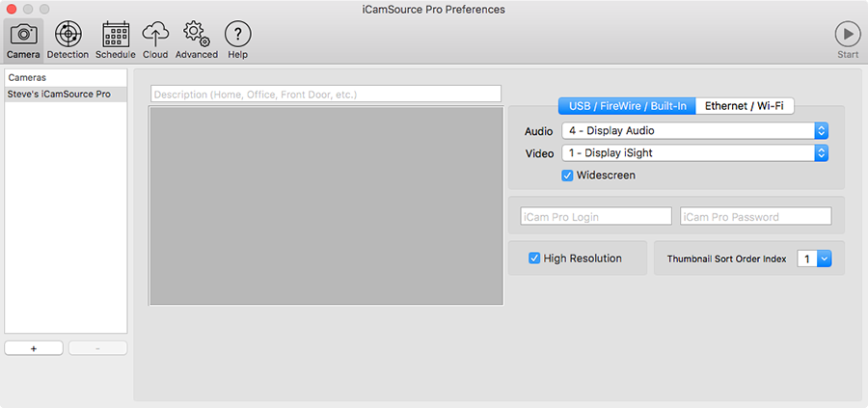Open the Cloud preferences pane
Screen dimensions: 868x408
click(155, 41)
